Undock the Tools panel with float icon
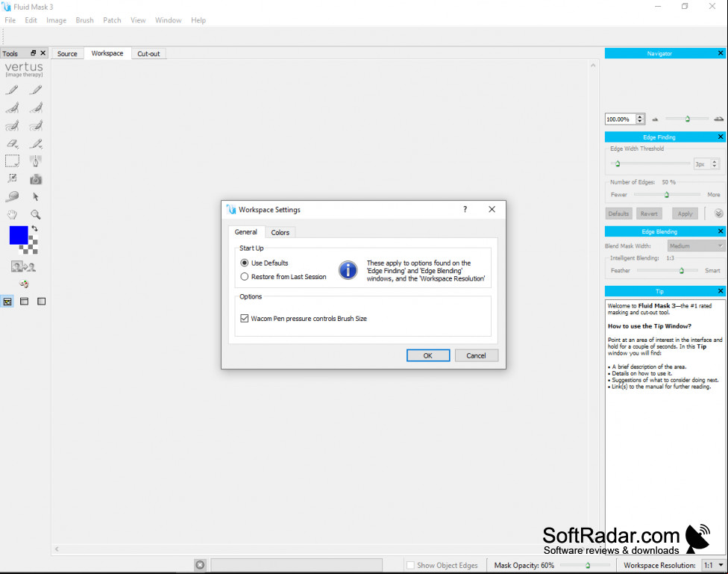 click(x=34, y=53)
